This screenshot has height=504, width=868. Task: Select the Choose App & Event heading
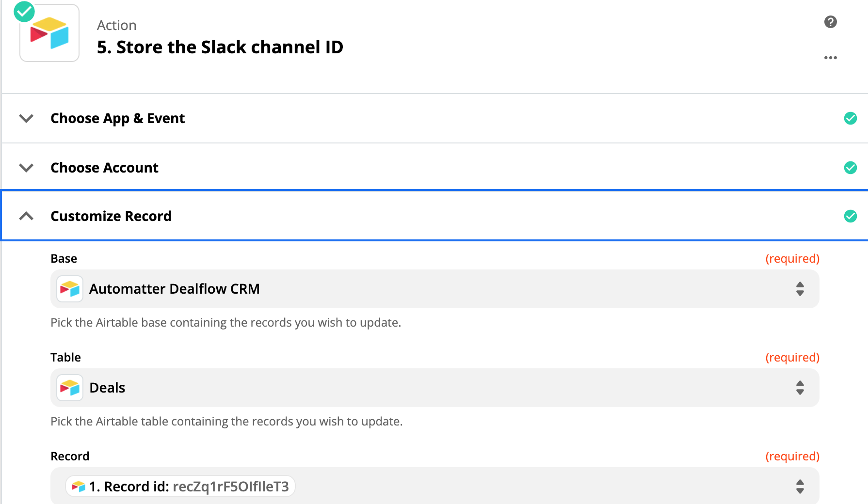118,118
